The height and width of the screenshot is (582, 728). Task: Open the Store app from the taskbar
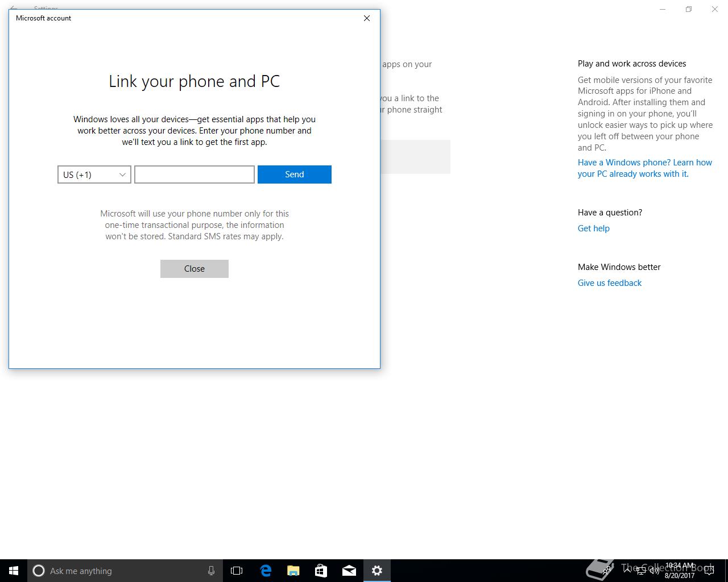click(x=321, y=571)
